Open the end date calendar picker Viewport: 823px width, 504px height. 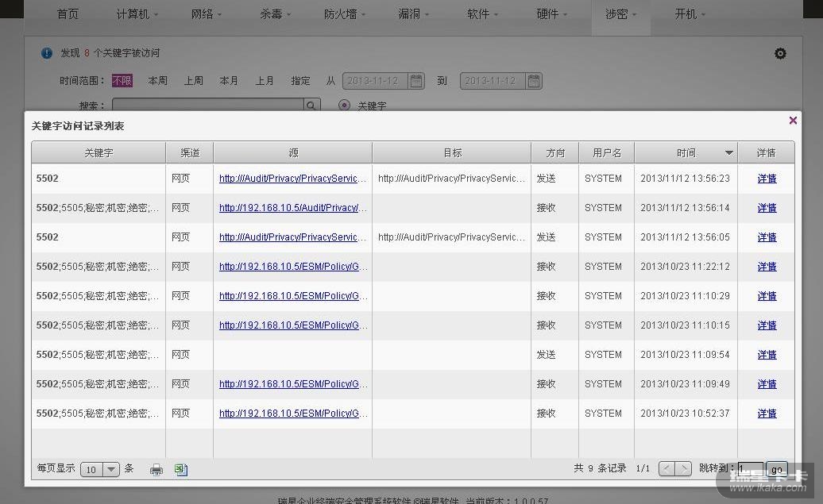click(x=534, y=81)
